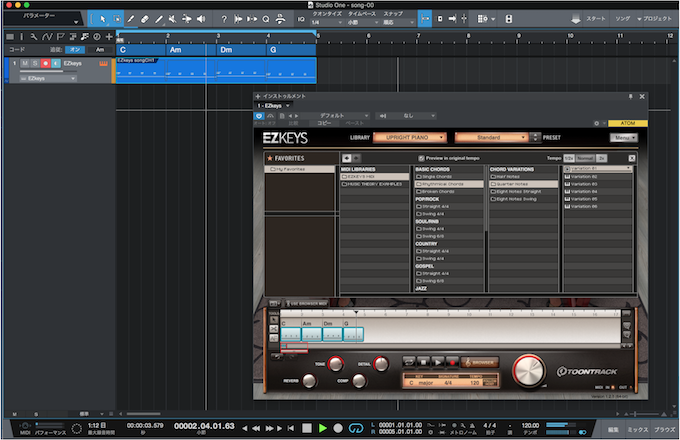Click the BROWSER button in EZkeys
This screenshot has width=680, height=440.
480,362
